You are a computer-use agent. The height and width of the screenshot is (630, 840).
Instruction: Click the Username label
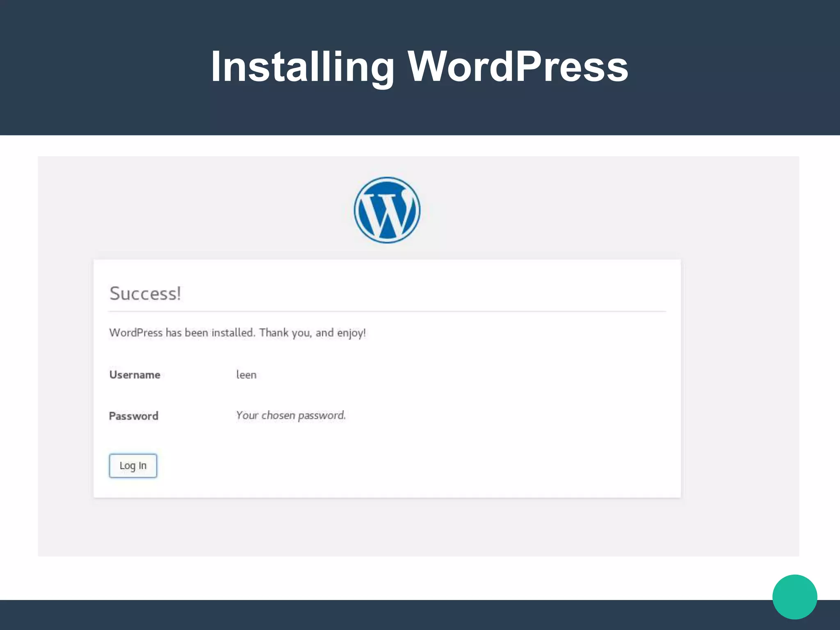[x=135, y=375]
